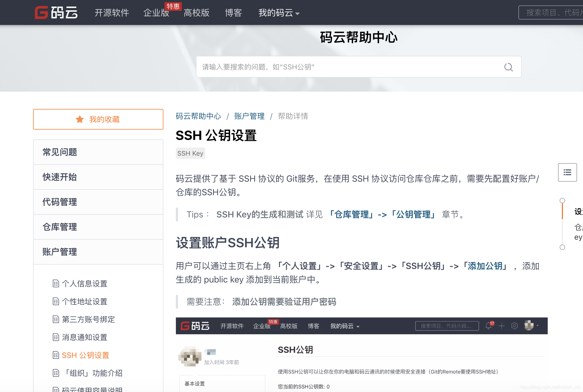Screen dimensions: 583x392
Task: Toggle the table of contents list icon
Action: pyautogui.click(x=567, y=172)
